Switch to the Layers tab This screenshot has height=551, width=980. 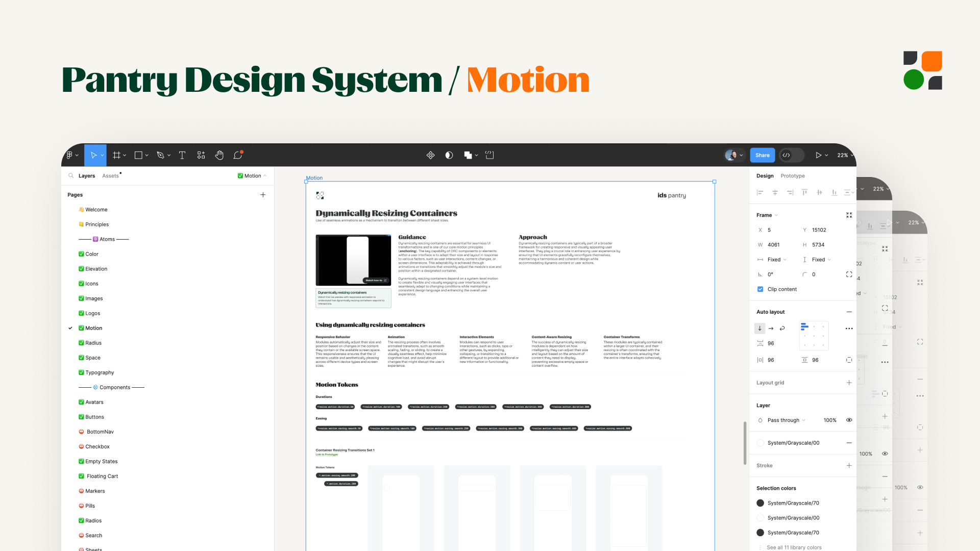pos(87,176)
